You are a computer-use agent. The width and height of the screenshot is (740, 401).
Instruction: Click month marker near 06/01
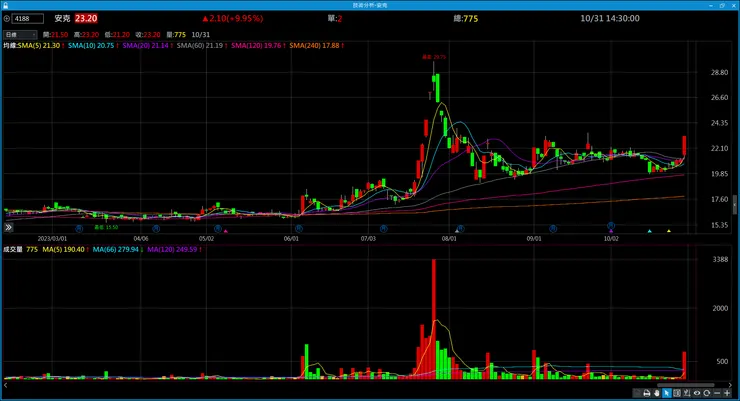299,229
